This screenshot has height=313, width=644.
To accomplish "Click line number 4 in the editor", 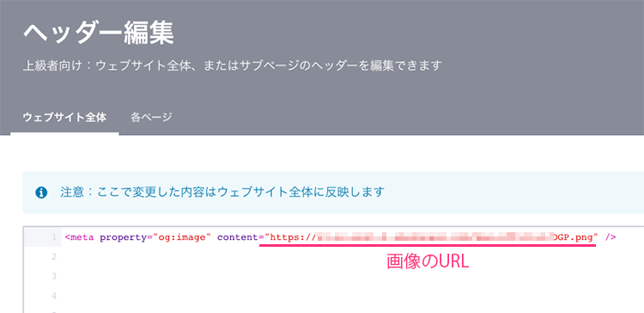I will coord(54,296).
